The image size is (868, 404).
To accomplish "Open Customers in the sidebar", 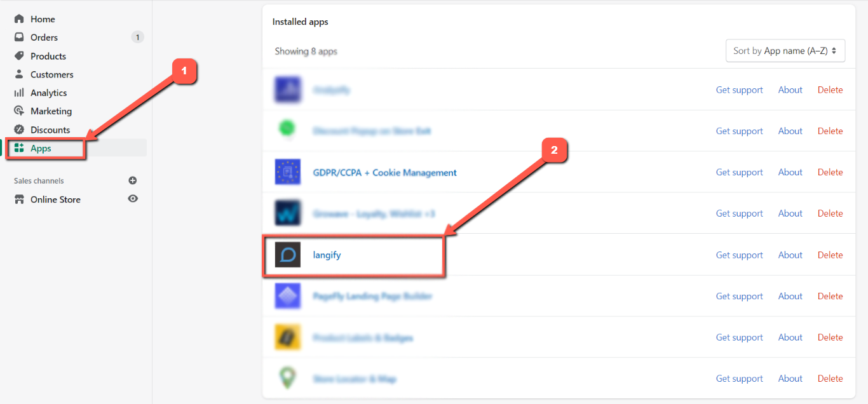I will coord(52,74).
